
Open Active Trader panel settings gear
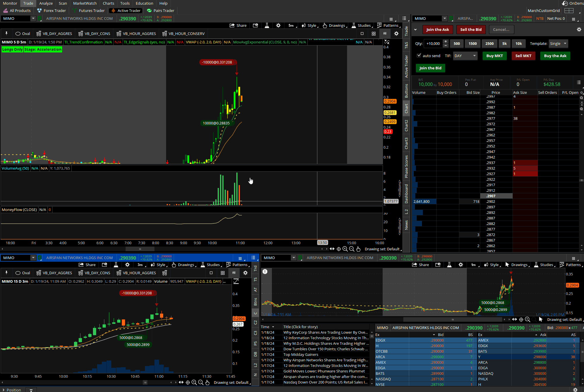click(x=579, y=29)
